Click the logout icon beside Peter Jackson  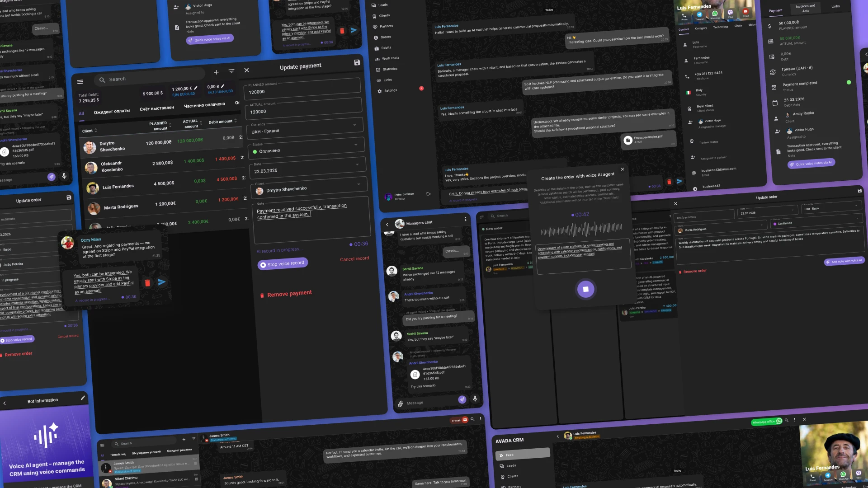[x=429, y=194]
